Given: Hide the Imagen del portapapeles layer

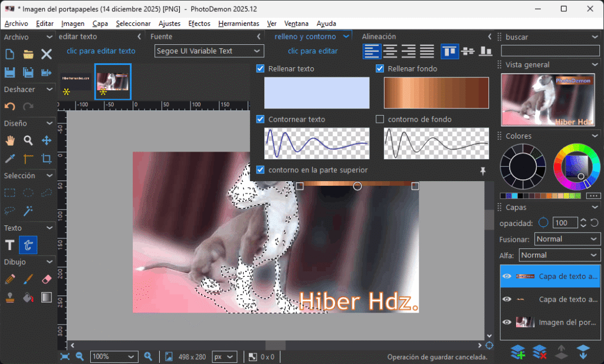Looking at the screenshot, I should (506, 322).
